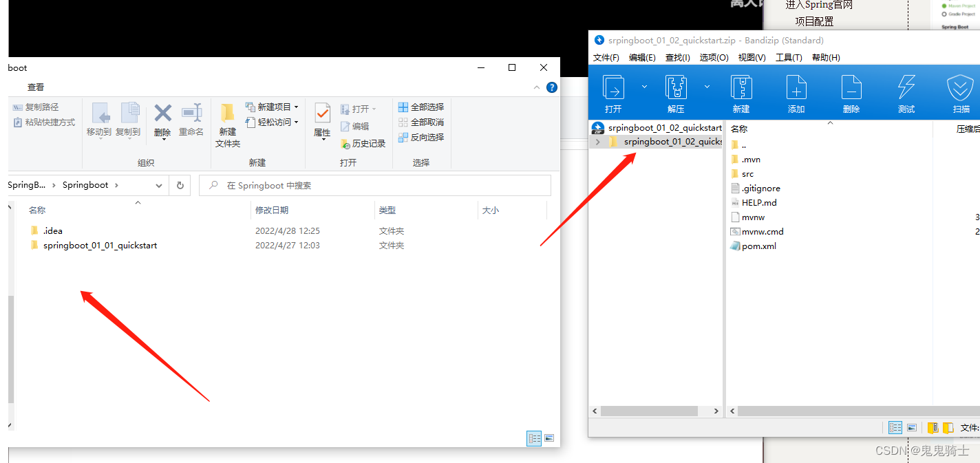
Task: Open the 轻松访问 dropdown in Explorer ribbon
Action: tap(273, 122)
